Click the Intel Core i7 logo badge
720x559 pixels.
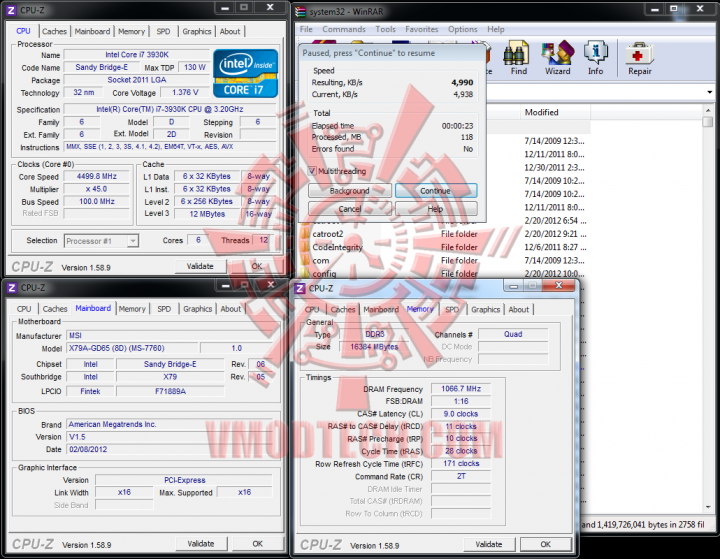pos(245,73)
